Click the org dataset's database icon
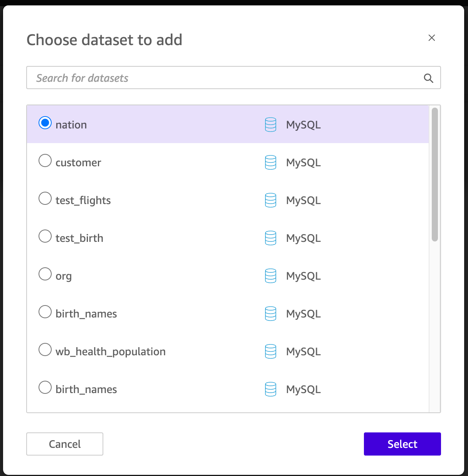This screenshot has height=476, width=468. pos(271,276)
